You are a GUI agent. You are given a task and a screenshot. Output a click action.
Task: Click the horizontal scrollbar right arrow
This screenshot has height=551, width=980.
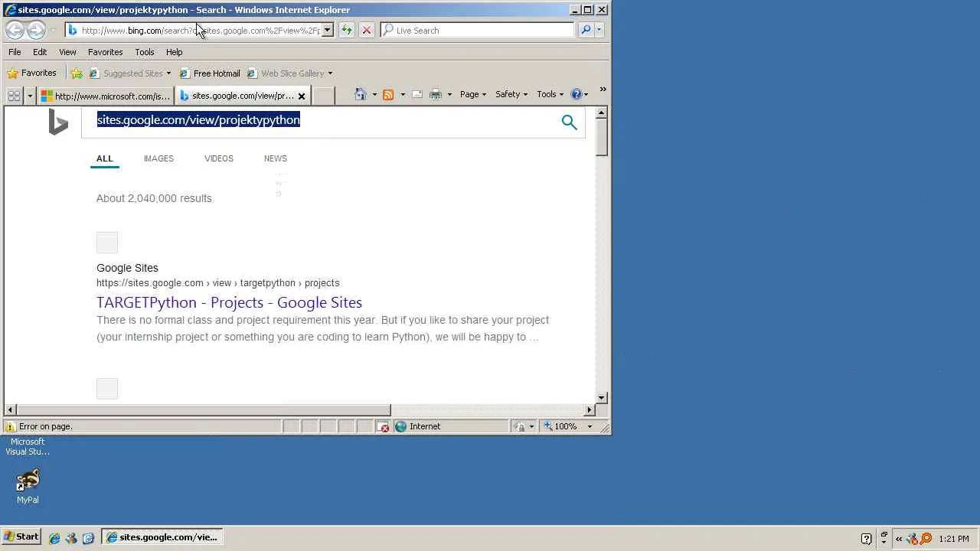click(x=590, y=410)
